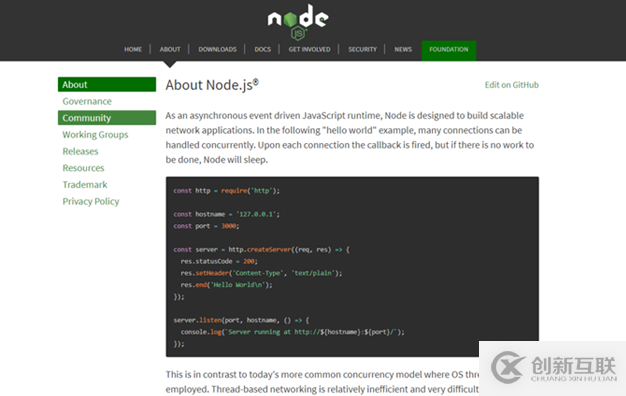Select Community in the sidebar
Viewport: 626px width, 396px height.
coord(107,118)
